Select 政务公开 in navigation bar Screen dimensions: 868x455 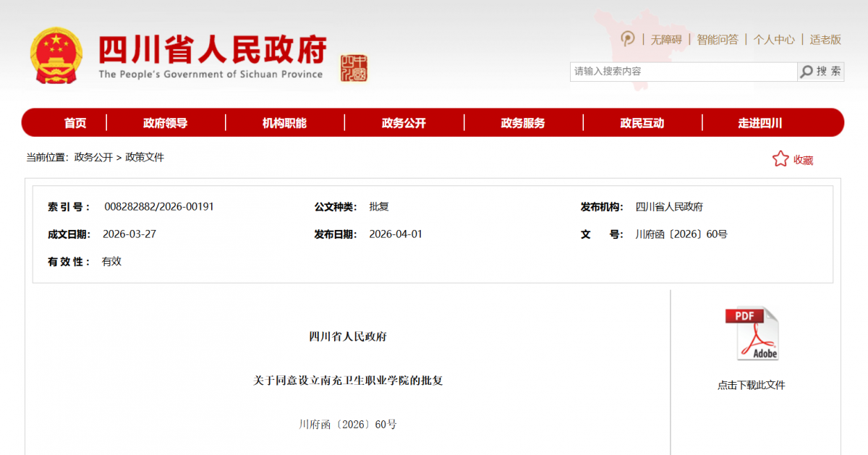pyautogui.click(x=404, y=123)
